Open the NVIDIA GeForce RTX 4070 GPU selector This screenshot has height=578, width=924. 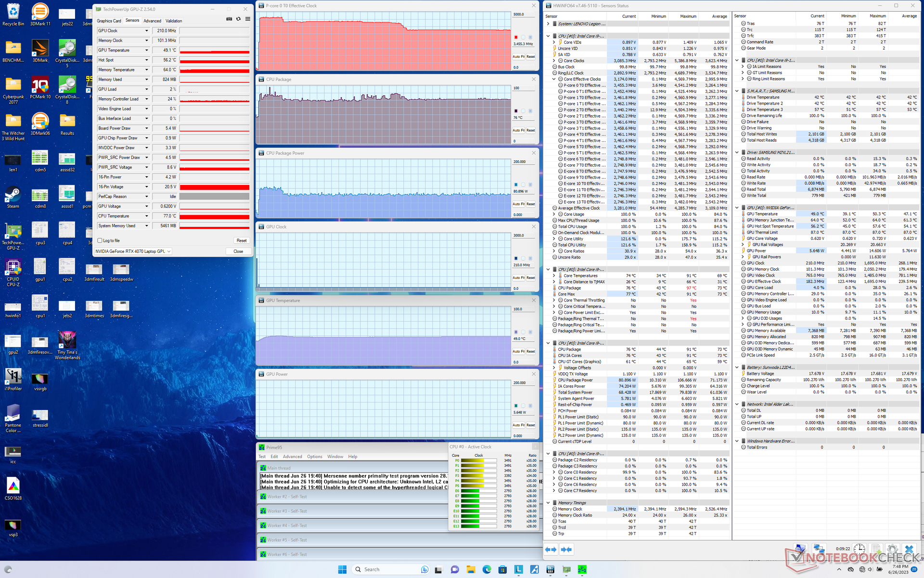click(133, 251)
